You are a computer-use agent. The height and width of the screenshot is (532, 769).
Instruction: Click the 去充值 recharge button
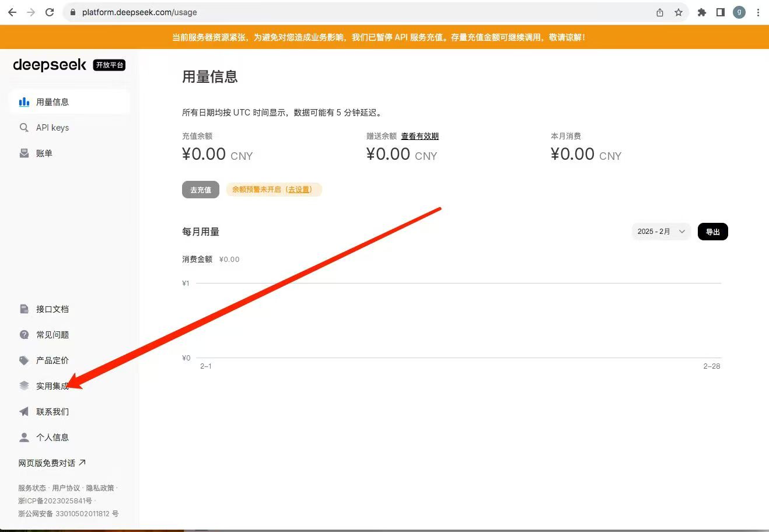(x=200, y=189)
